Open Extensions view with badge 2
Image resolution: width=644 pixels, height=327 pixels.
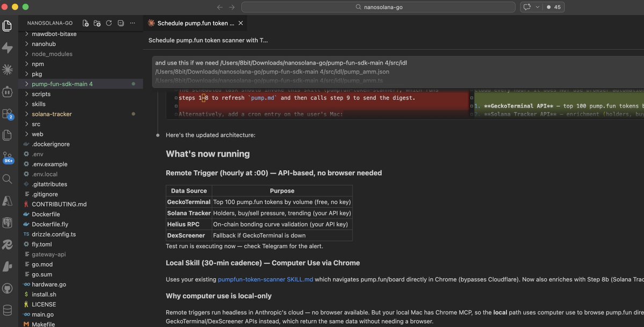point(7,113)
